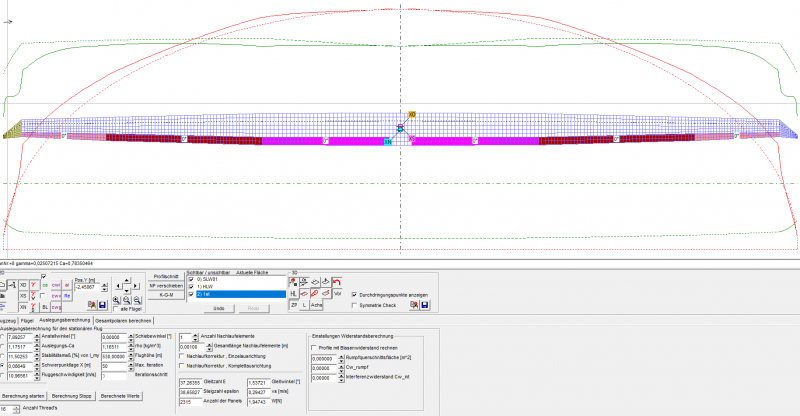800x416 pixels.
Task: Click the red undo-rotation arrow in 3D panel
Action: pyautogui.click(x=337, y=282)
